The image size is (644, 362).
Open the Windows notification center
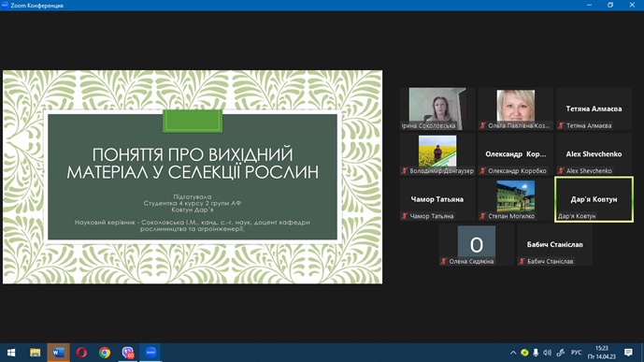point(628,353)
